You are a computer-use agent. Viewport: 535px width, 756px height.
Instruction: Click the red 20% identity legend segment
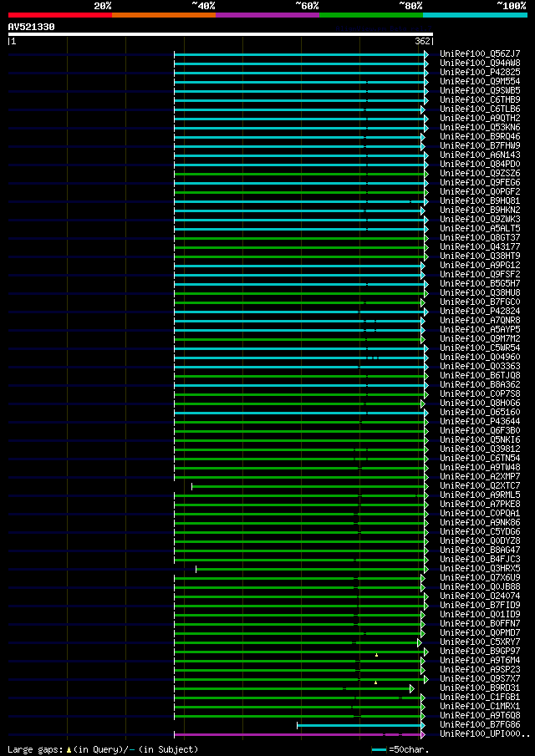tap(60, 15)
